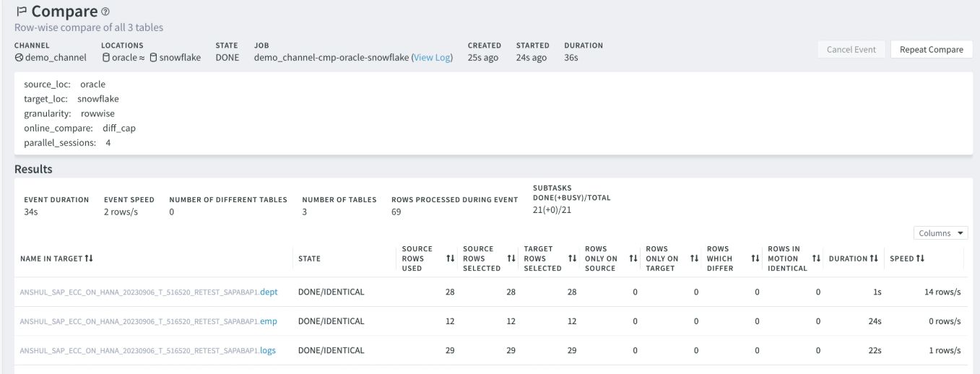Click the flag icon beside Compare title
The image size is (980, 374).
tap(21, 12)
